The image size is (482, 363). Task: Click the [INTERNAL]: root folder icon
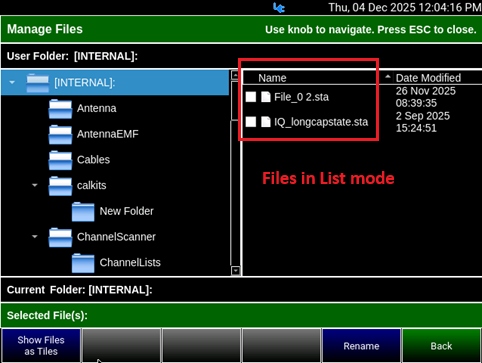[x=38, y=83]
